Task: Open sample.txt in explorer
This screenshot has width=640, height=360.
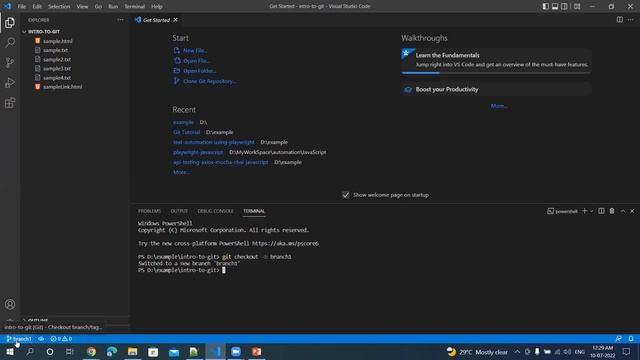Action: pyautogui.click(x=56, y=50)
